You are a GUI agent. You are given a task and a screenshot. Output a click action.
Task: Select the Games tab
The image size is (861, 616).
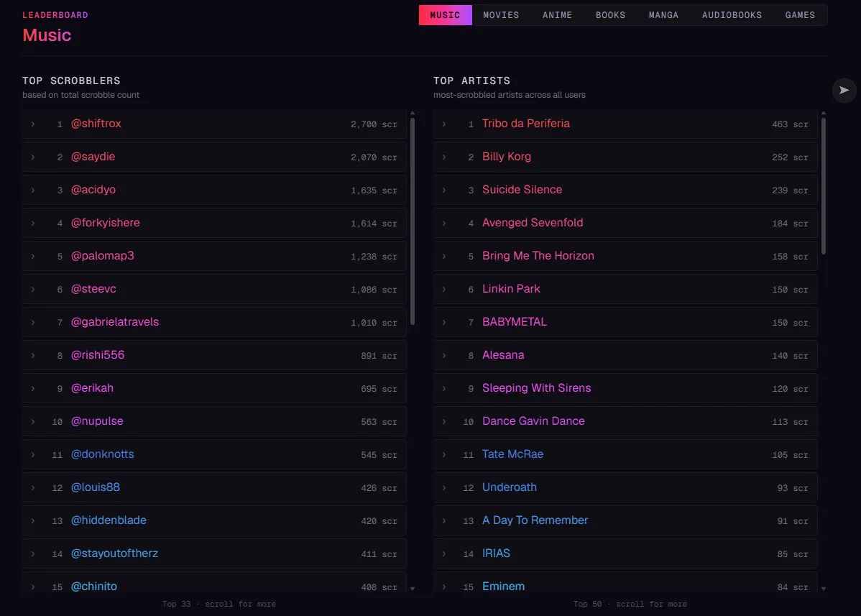click(x=800, y=15)
